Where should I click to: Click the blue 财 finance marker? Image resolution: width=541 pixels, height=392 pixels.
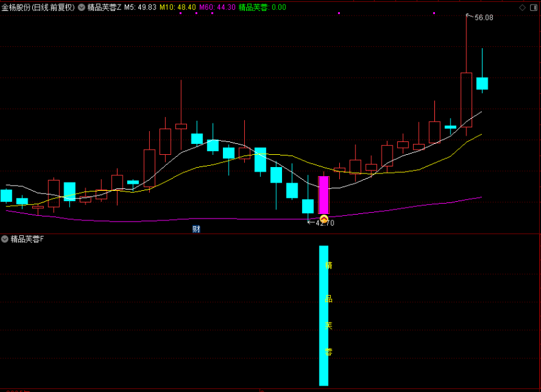click(x=196, y=229)
